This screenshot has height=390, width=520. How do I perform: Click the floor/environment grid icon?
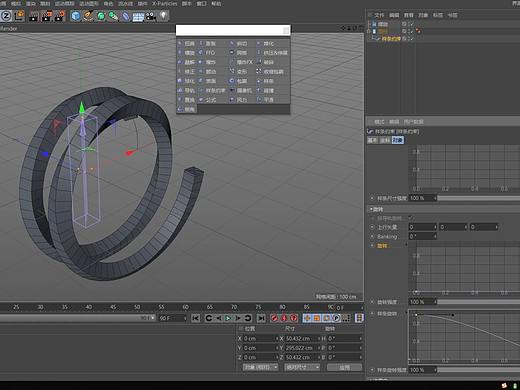click(138, 16)
